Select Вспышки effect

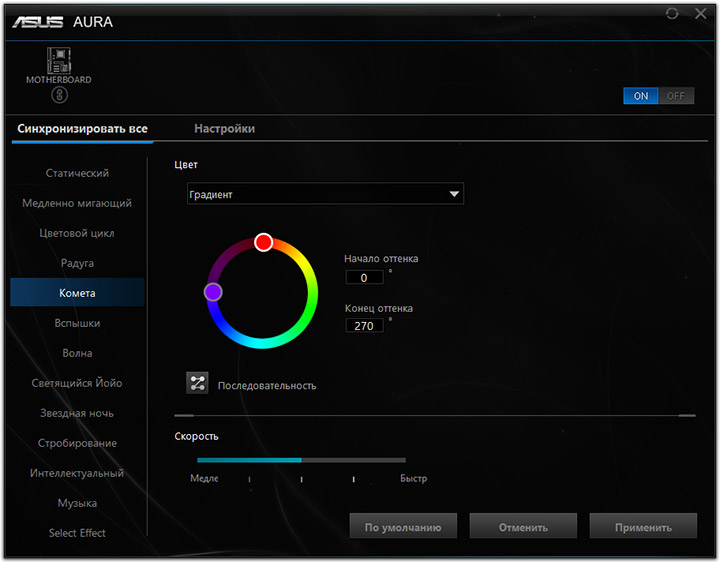(77, 323)
